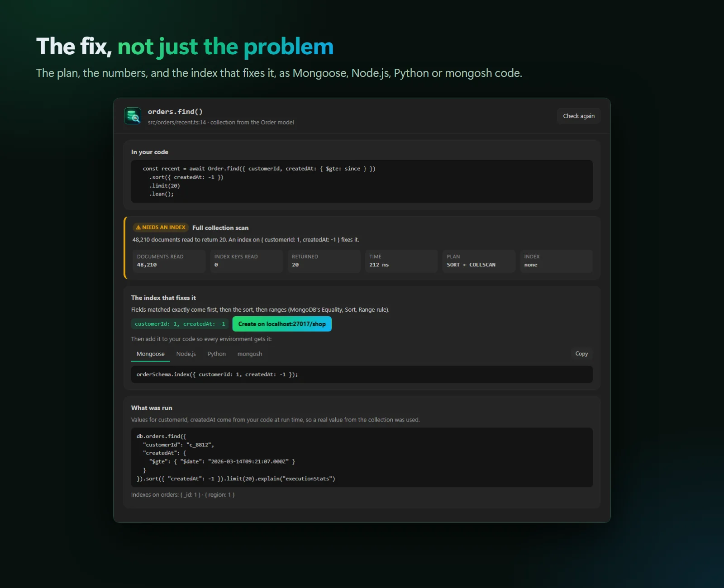Click the .limit(20) code line
The image size is (724, 588).
click(165, 186)
